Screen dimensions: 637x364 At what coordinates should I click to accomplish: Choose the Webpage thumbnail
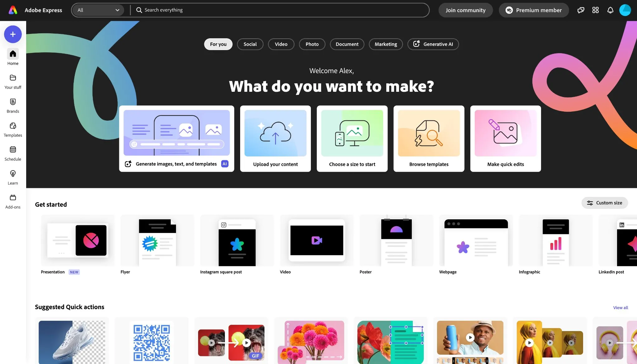[476, 240]
